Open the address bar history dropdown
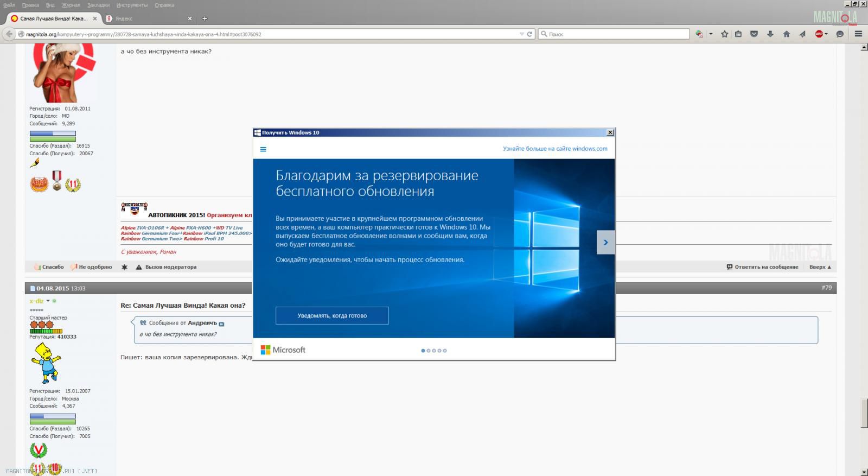Viewport: 868px width, 476px height. click(522, 34)
